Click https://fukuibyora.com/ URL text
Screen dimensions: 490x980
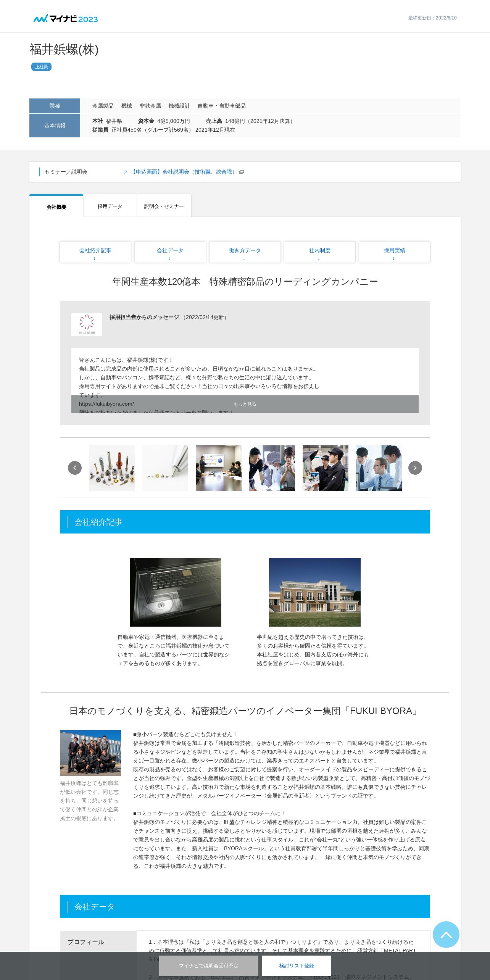106,404
